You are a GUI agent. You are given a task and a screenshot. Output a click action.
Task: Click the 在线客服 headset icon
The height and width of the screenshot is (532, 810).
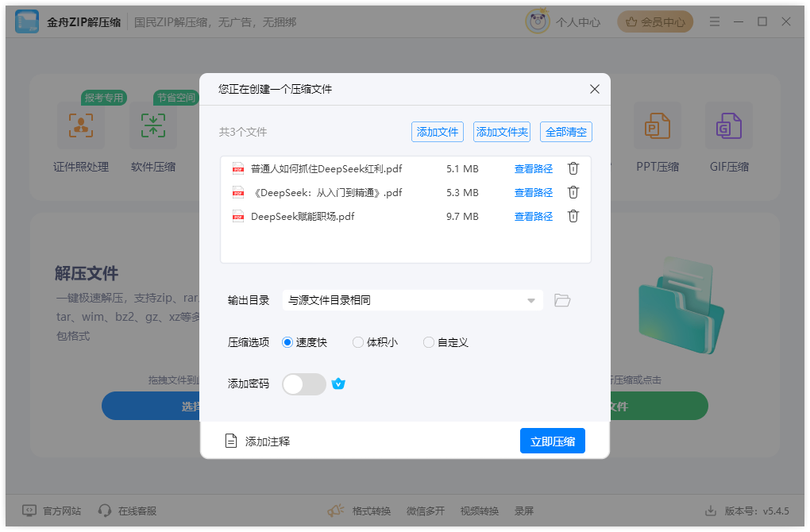click(x=105, y=511)
